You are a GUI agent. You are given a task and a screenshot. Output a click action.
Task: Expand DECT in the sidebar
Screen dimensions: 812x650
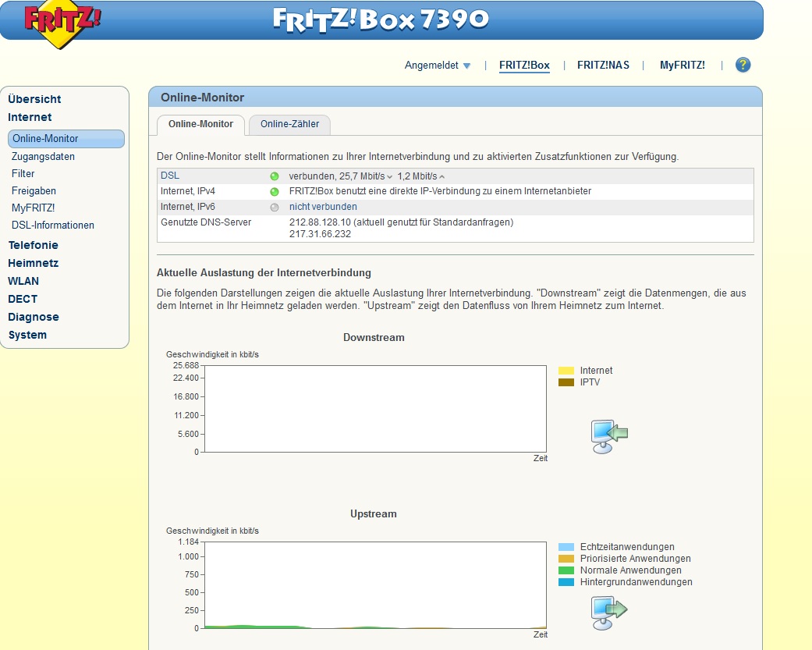tap(23, 299)
